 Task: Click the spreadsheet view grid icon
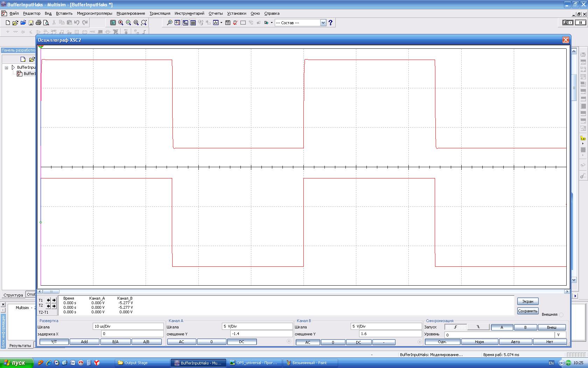(x=193, y=23)
